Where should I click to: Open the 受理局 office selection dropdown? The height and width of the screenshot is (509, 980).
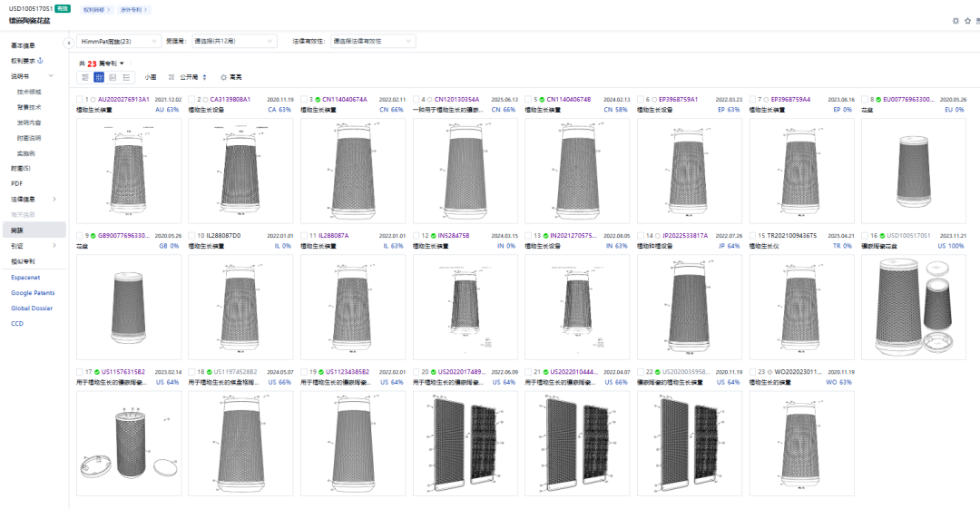(x=234, y=41)
